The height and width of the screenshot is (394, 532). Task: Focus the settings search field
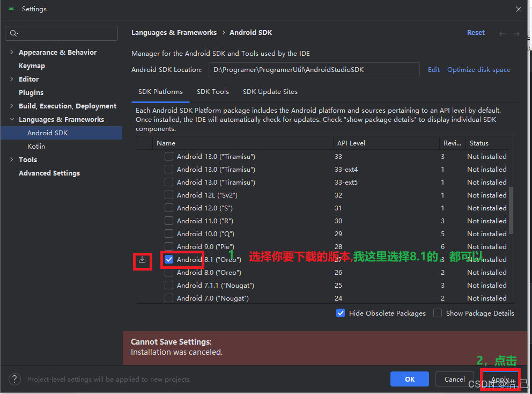pyautogui.click(x=62, y=33)
